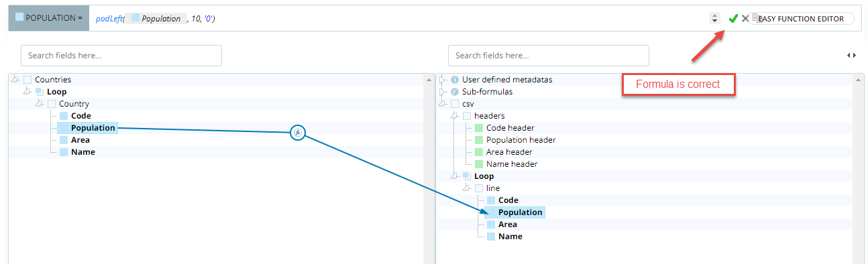This screenshot has height=264, width=868.
Task: Click the source Loop node icon
Action: point(40,92)
